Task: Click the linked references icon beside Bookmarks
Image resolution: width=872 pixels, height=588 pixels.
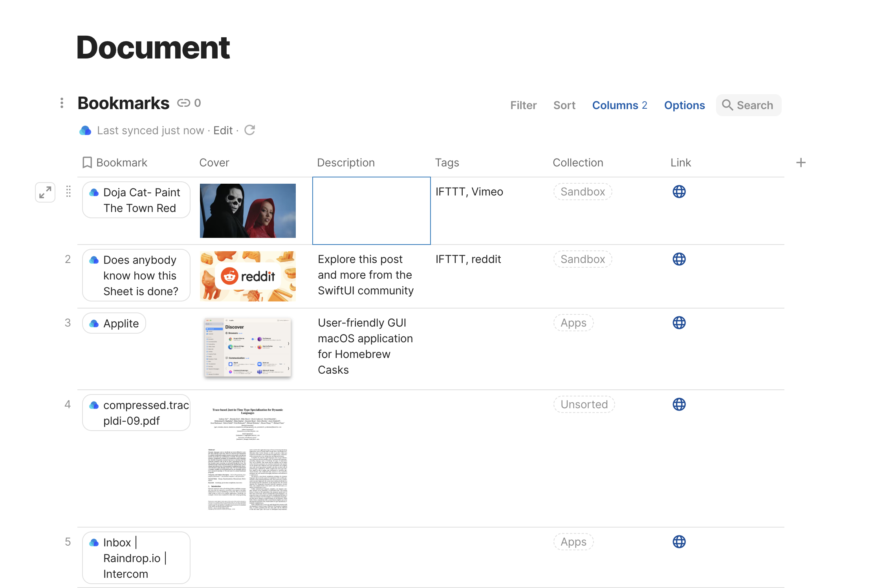Action: pyautogui.click(x=184, y=103)
